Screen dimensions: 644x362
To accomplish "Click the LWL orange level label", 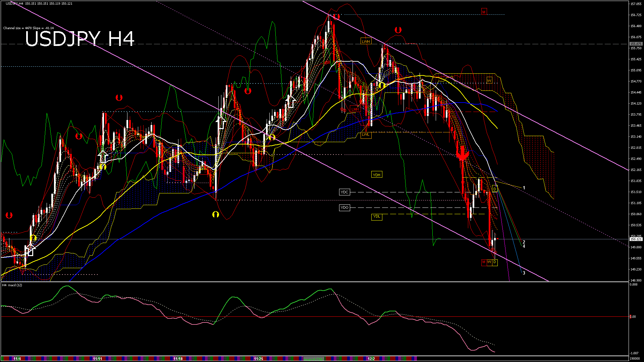I will click(366, 135).
